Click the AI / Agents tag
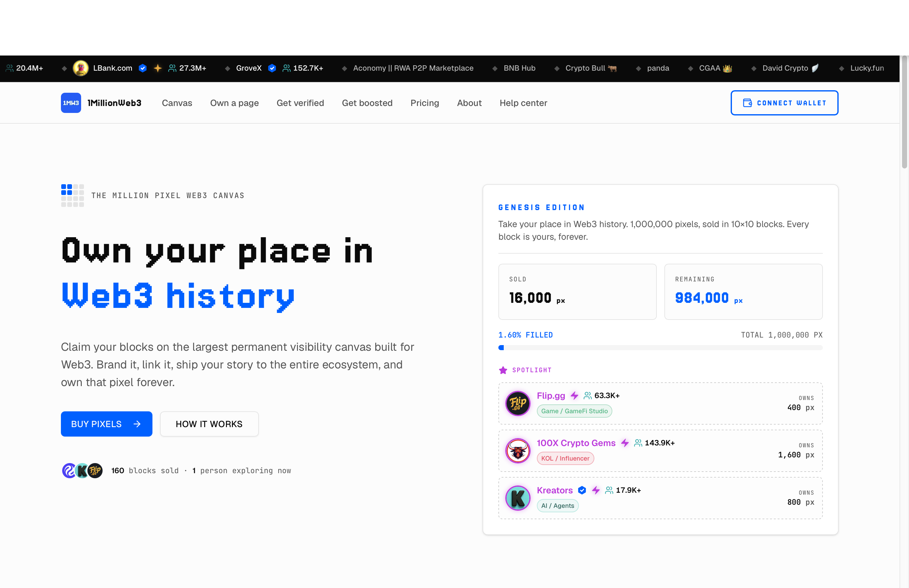This screenshot has height=588, width=909. 558,506
